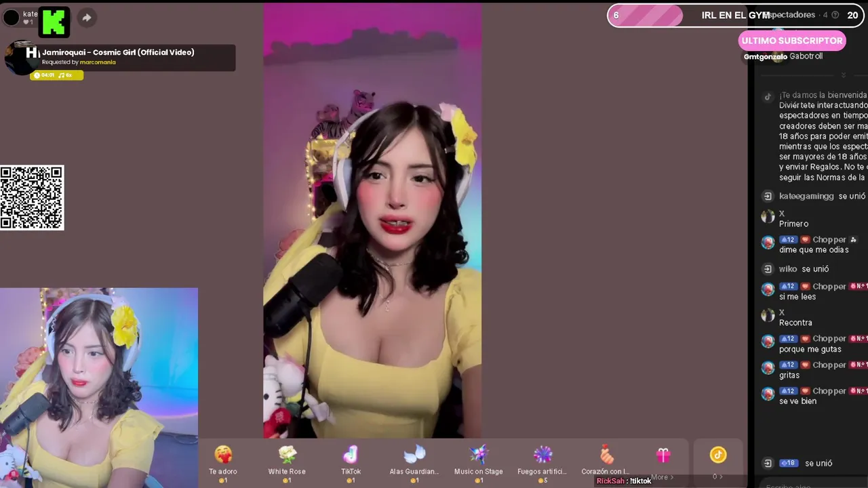Open the spectators help question mark icon
Screen dimensions: 868x488
(835, 15)
